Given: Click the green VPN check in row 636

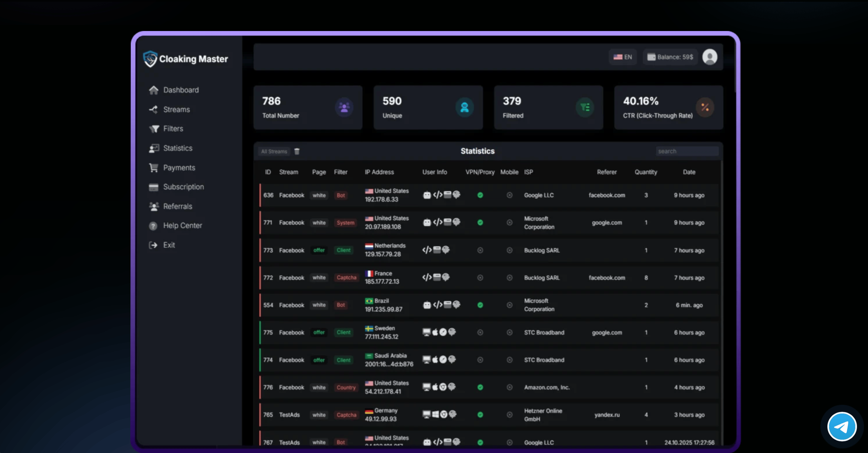Looking at the screenshot, I should pyautogui.click(x=480, y=195).
